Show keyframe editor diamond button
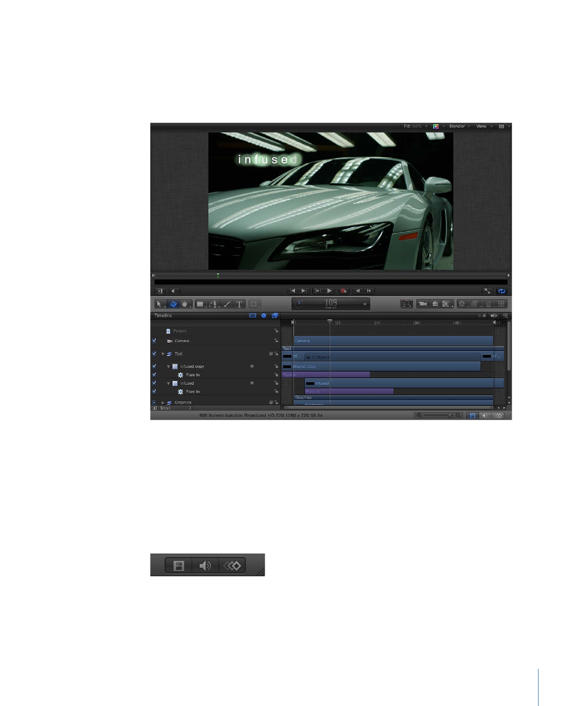This screenshot has width=588, height=706. pyautogui.click(x=498, y=416)
